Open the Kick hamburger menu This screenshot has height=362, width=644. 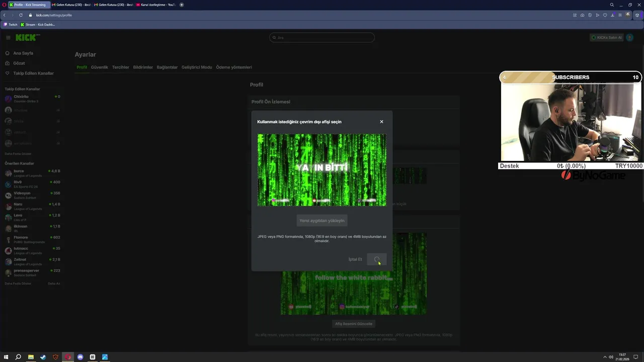tap(8, 38)
